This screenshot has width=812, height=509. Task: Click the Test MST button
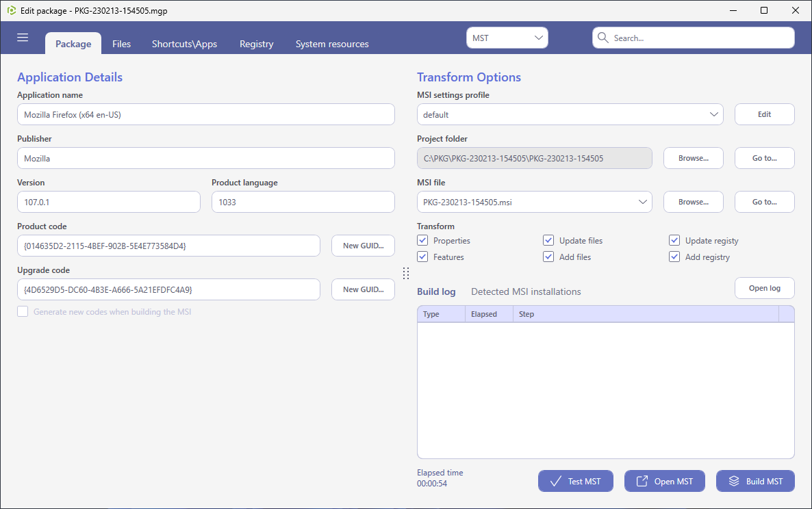point(576,481)
